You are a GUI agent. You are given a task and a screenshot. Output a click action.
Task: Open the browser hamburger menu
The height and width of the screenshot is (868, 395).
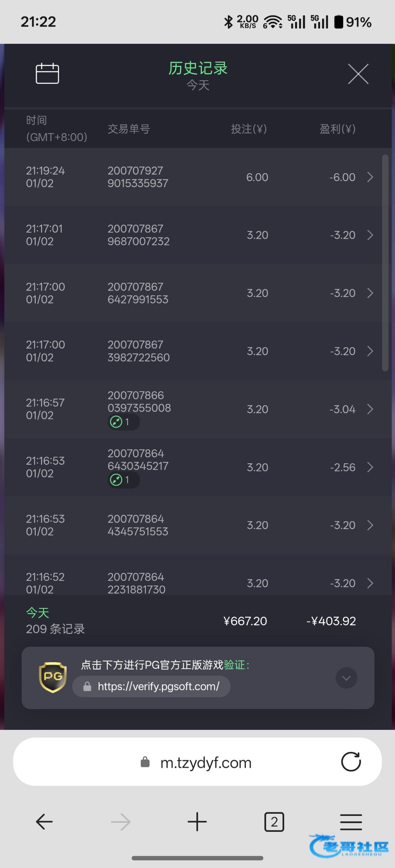[351, 822]
